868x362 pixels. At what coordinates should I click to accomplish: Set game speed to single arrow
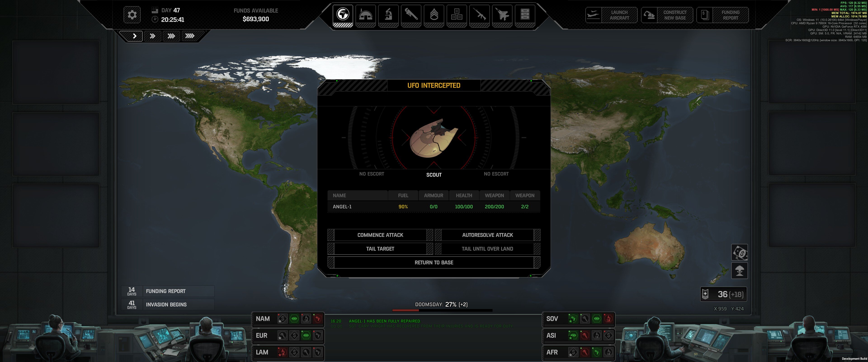(x=134, y=36)
